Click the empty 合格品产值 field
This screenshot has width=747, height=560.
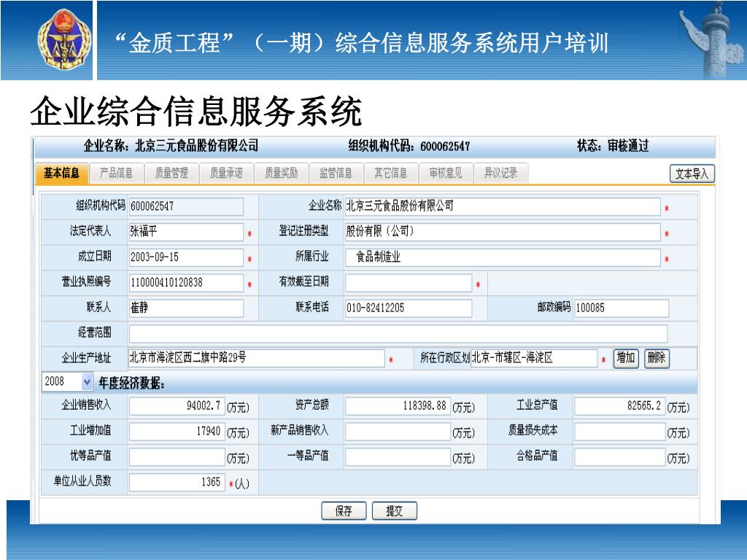click(620, 457)
